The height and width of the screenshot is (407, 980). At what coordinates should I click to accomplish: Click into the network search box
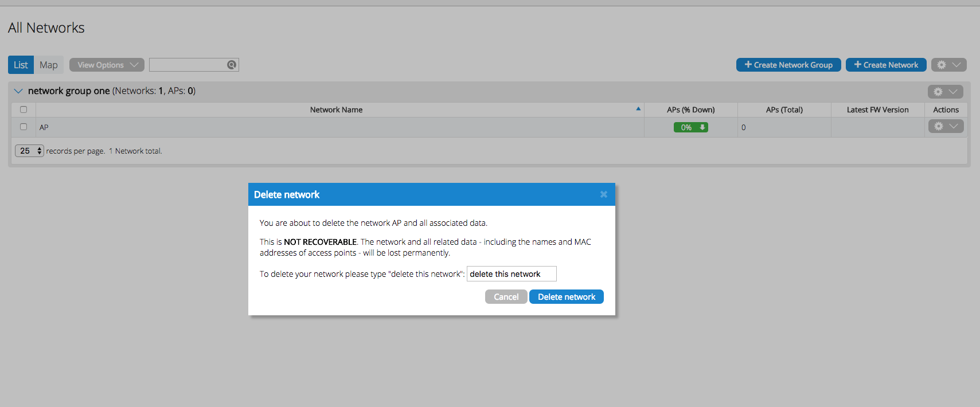pyautogui.click(x=188, y=65)
